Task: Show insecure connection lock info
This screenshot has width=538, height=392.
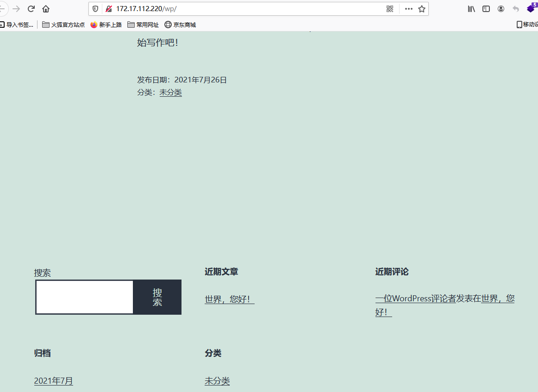Action: [x=109, y=9]
